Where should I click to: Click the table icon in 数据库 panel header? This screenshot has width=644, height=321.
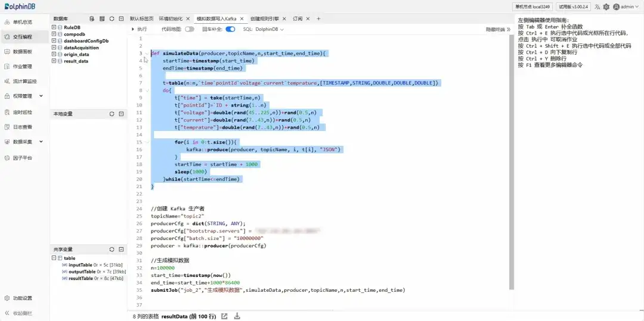102,19
